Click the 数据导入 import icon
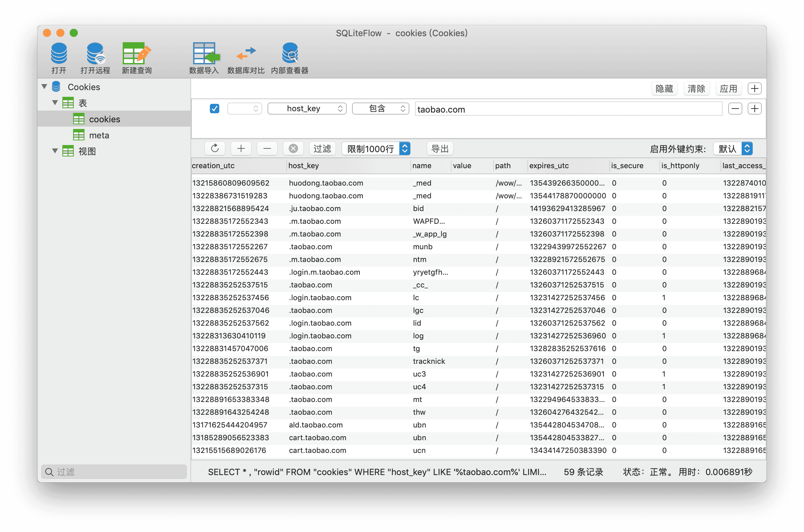 205,54
